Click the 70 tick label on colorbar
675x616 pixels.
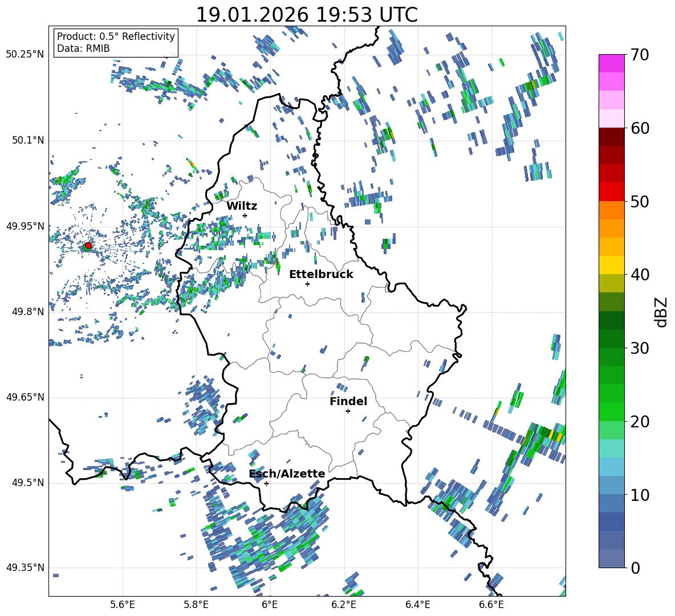[640, 55]
